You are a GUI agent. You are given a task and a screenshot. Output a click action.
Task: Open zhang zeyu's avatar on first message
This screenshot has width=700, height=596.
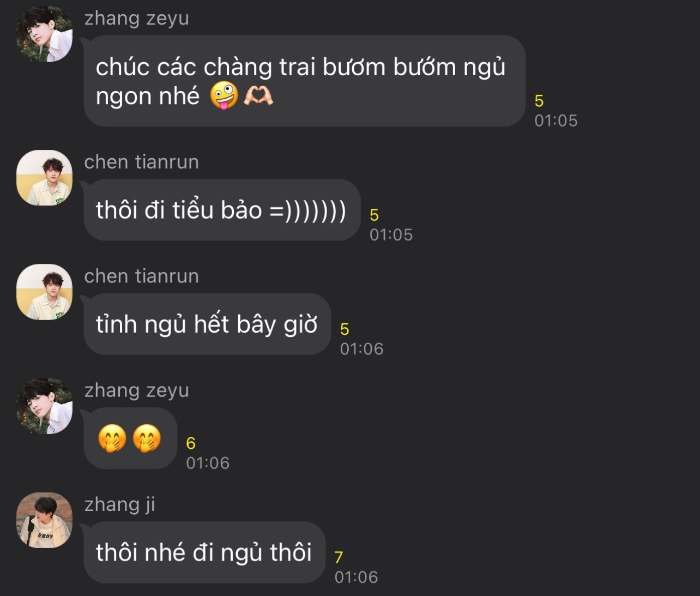pos(44,34)
